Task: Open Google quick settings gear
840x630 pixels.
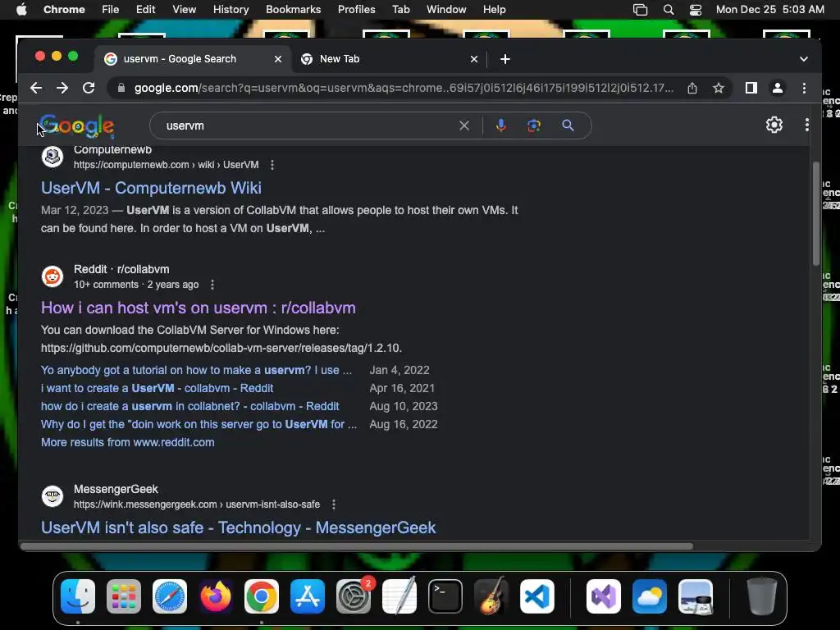Action: coord(774,125)
